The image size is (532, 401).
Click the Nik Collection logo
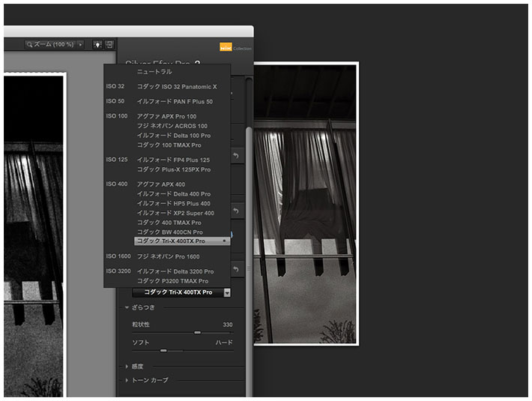tap(235, 48)
